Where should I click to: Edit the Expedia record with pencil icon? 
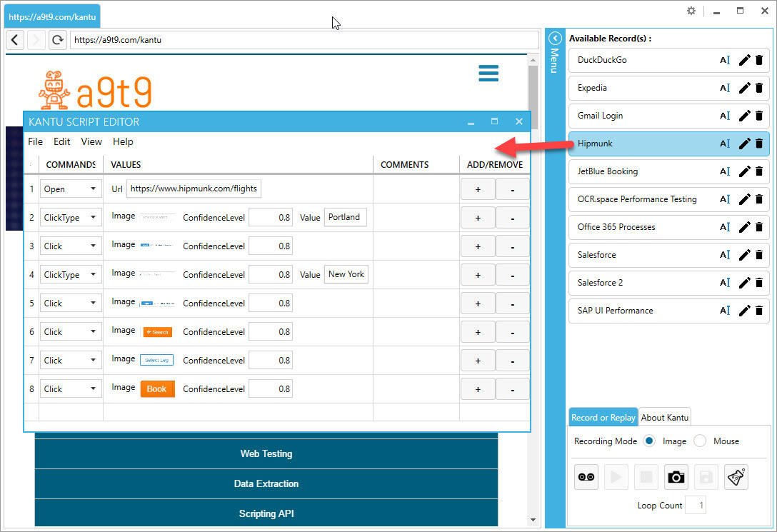point(744,88)
